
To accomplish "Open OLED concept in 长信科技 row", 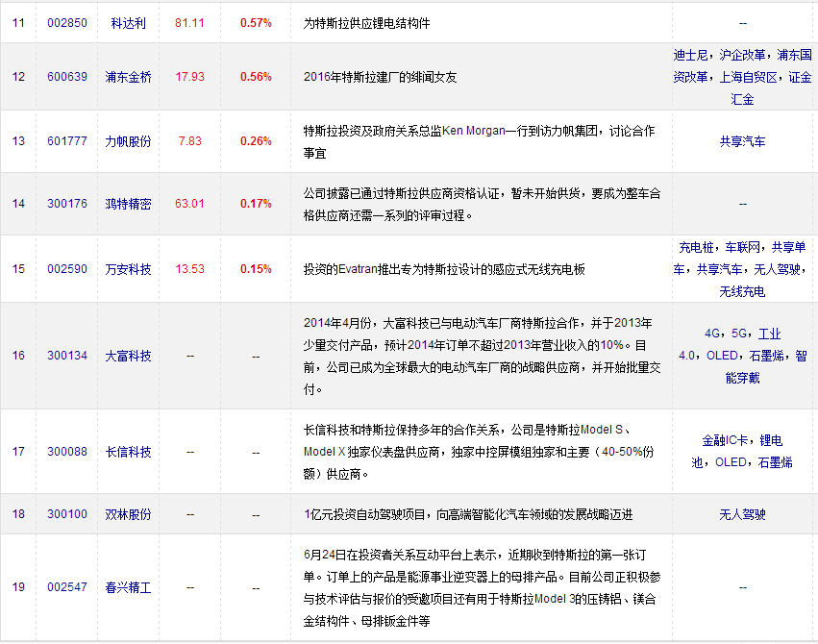I will click(731, 462).
